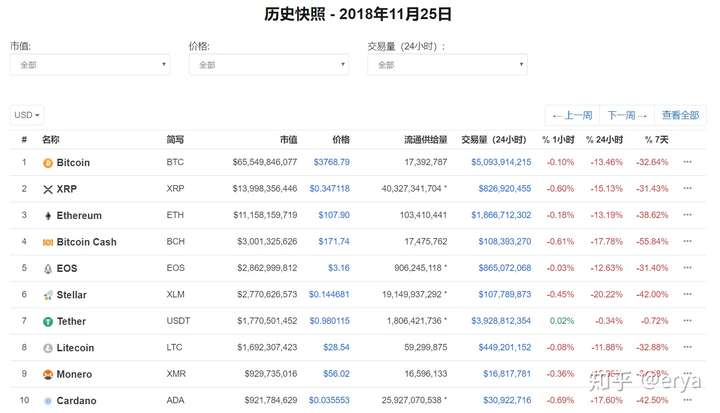Click the EOS logo icon
This screenshot has width=720, height=413.
48,269
